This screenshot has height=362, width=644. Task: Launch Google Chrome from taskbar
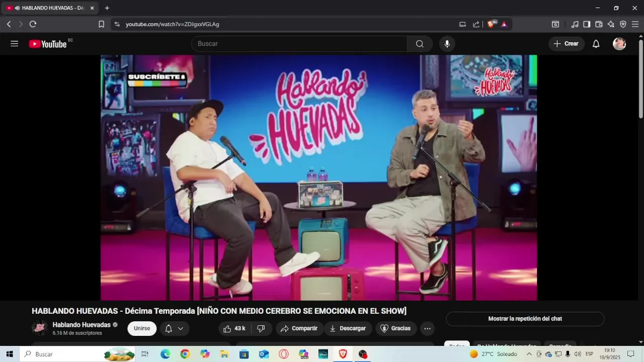point(185,354)
